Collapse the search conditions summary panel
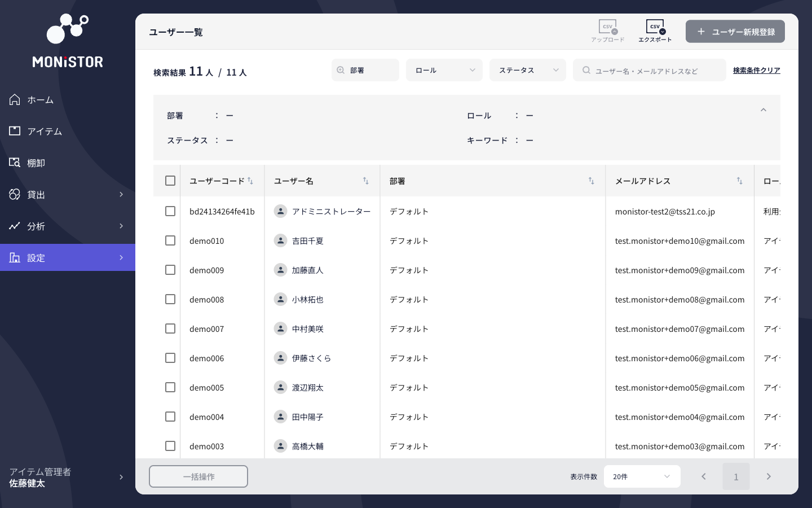812x508 pixels. 764,110
